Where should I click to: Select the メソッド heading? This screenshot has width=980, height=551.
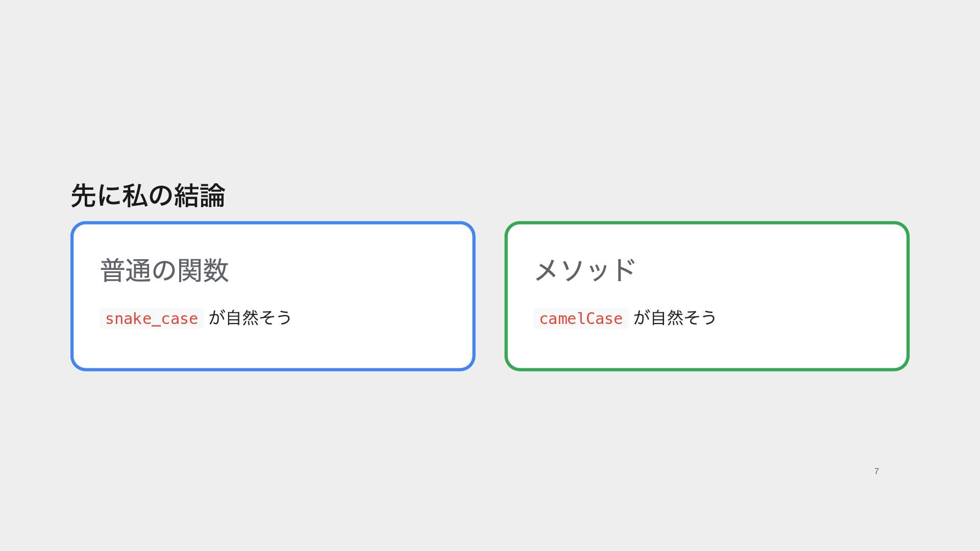pyautogui.click(x=585, y=270)
